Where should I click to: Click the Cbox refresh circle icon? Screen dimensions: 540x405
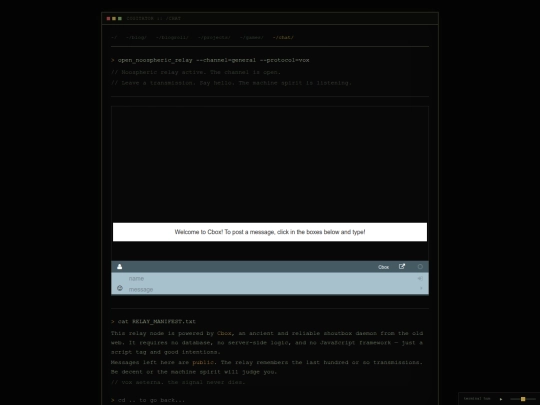tap(420, 267)
